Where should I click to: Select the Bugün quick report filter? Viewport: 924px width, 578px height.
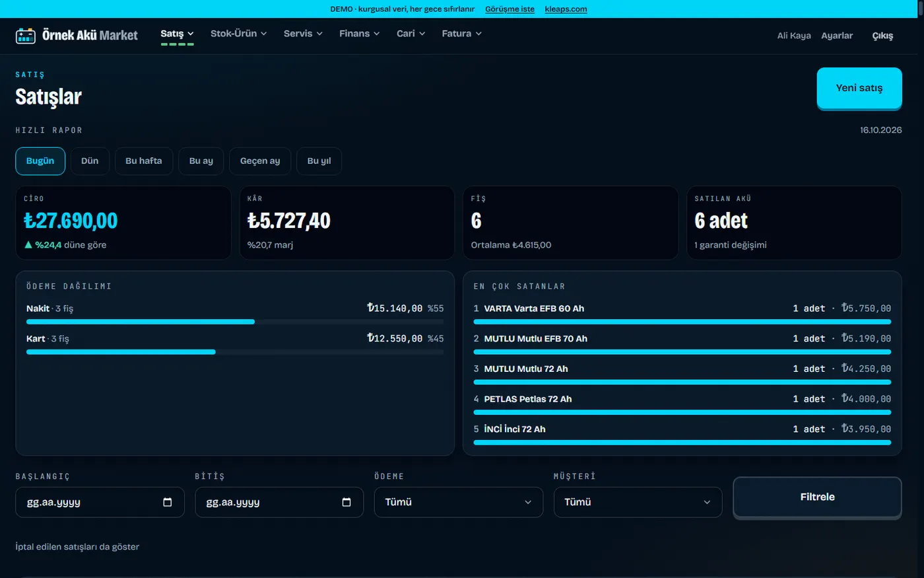(40, 161)
